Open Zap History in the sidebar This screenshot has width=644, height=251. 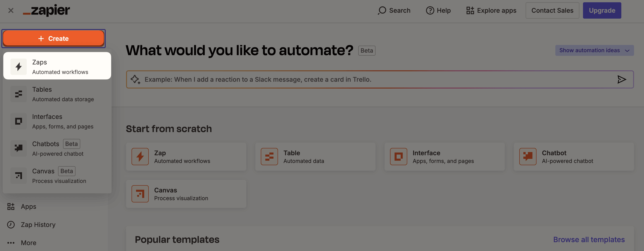click(x=38, y=224)
